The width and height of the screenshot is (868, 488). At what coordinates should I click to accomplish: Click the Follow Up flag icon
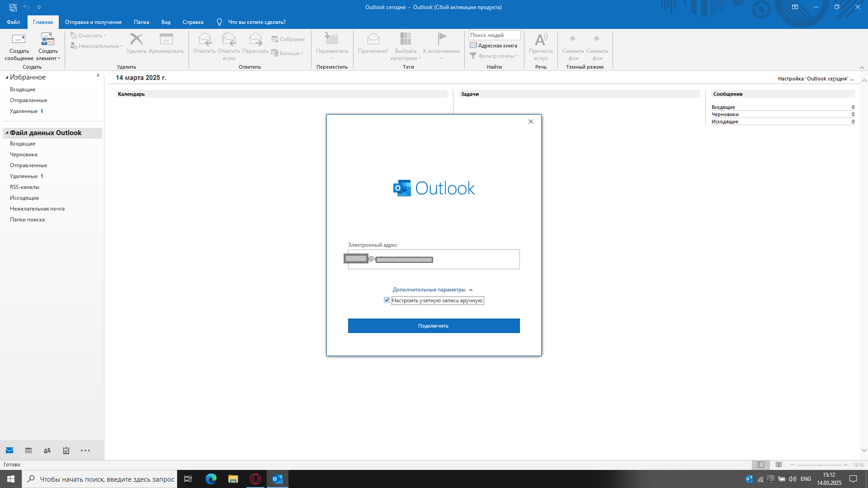click(442, 39)
